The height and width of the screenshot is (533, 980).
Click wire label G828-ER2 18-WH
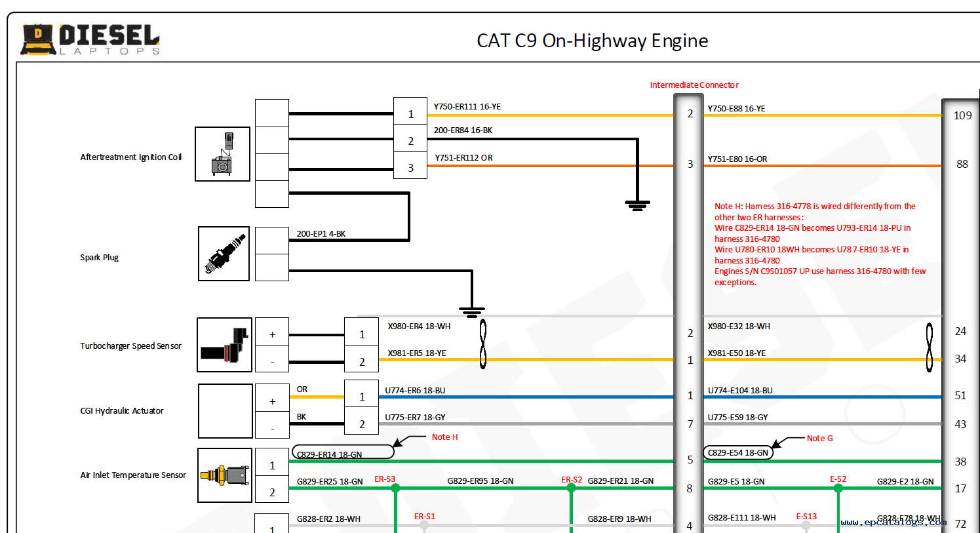point(328,519)
